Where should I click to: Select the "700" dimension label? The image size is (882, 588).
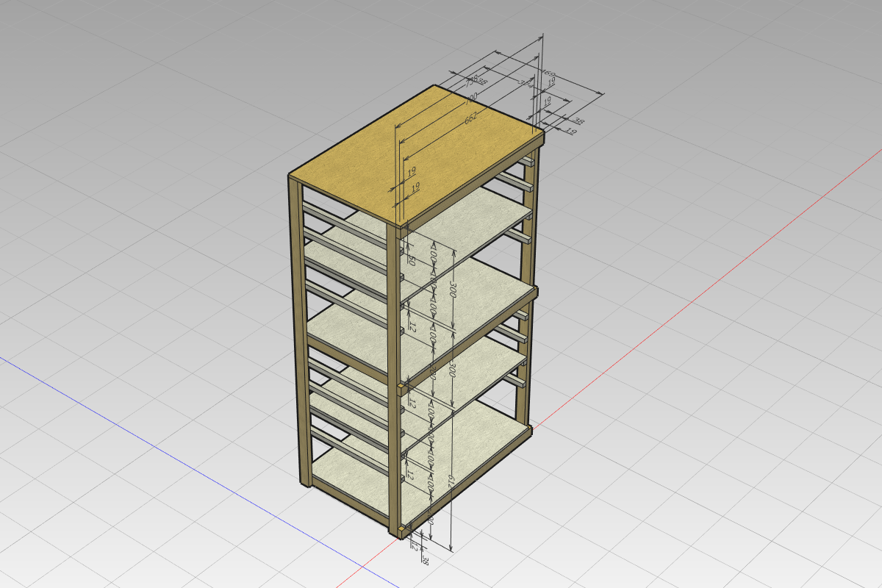[470, 98]
